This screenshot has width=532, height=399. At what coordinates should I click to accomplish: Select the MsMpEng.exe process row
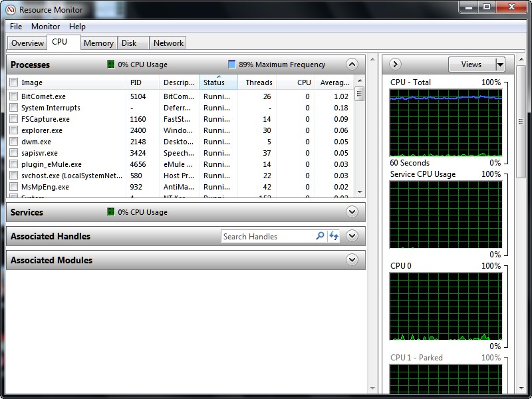click(x=181, y=187)
